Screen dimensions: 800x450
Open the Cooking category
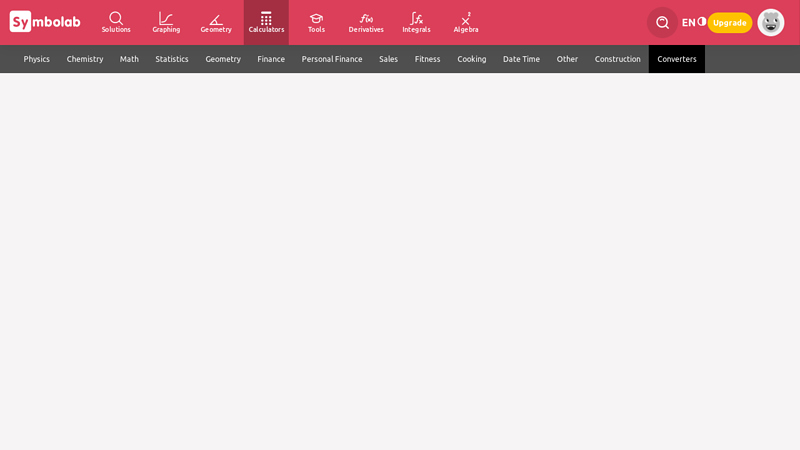coord(471,59)
